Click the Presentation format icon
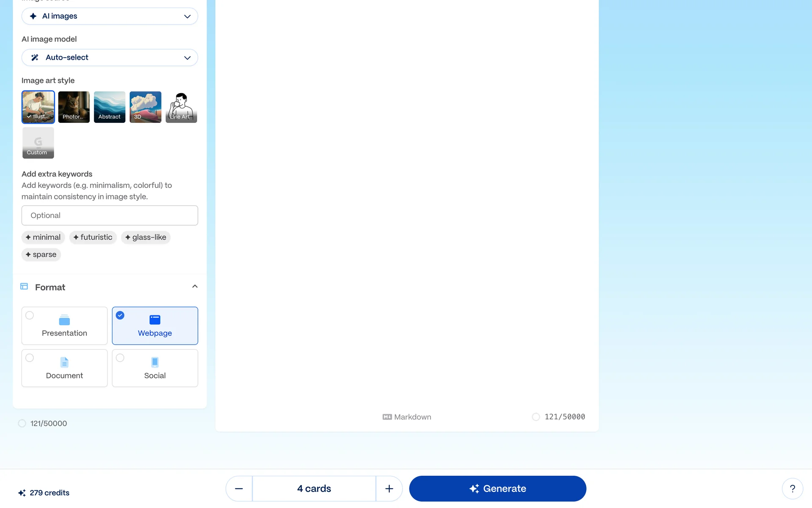 pos(64,320)
